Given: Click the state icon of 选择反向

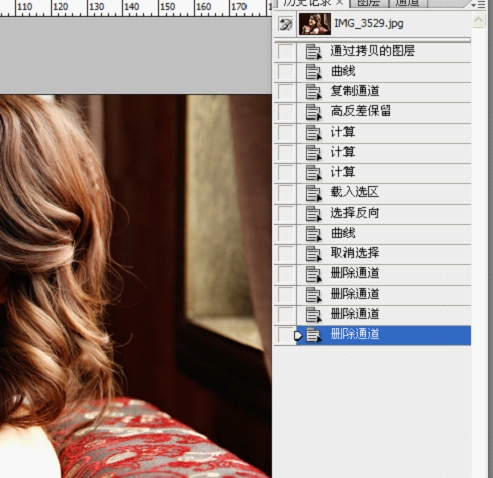Looking at the screenshot, I should (313, 214).
